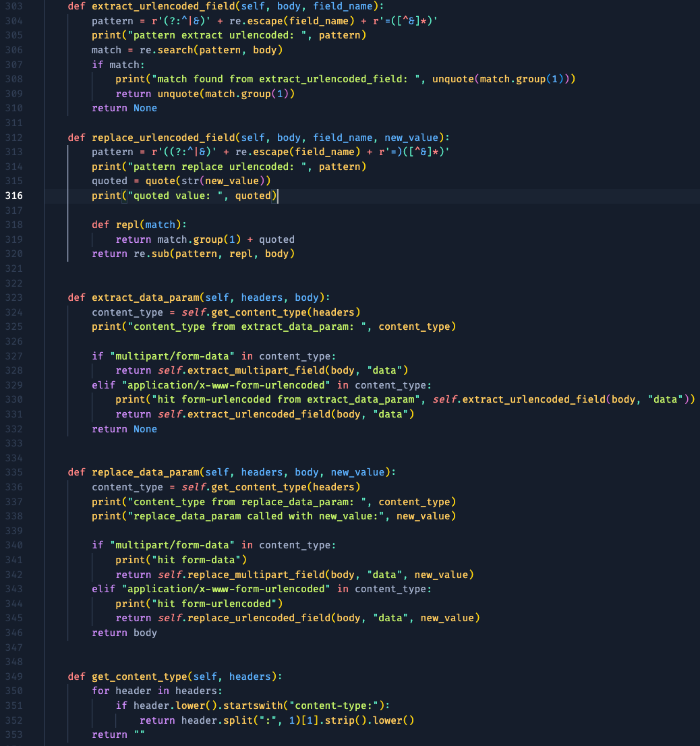This screenshot has width=700, height=746.
Task: Click 'return None' on line 310
Action: [124, 108]
